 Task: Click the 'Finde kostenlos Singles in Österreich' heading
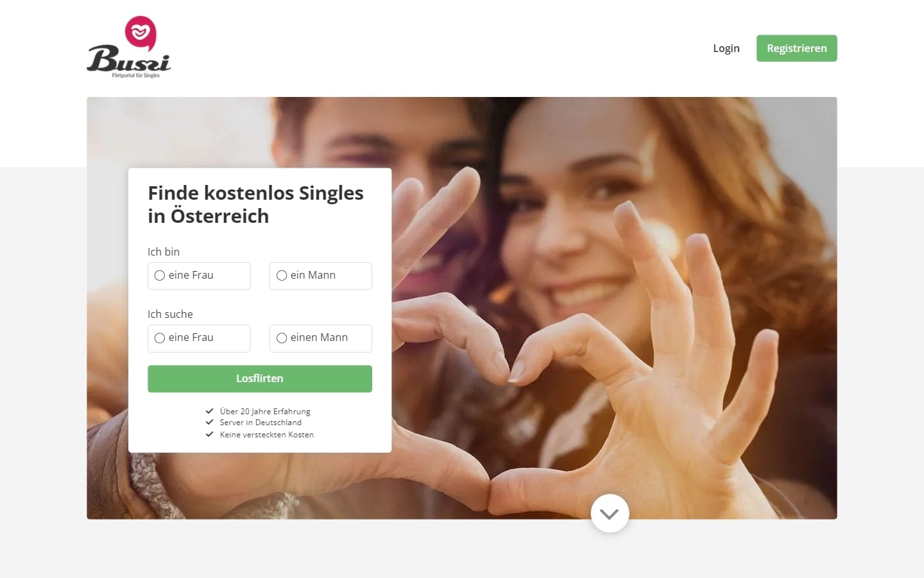coord(256,204)
